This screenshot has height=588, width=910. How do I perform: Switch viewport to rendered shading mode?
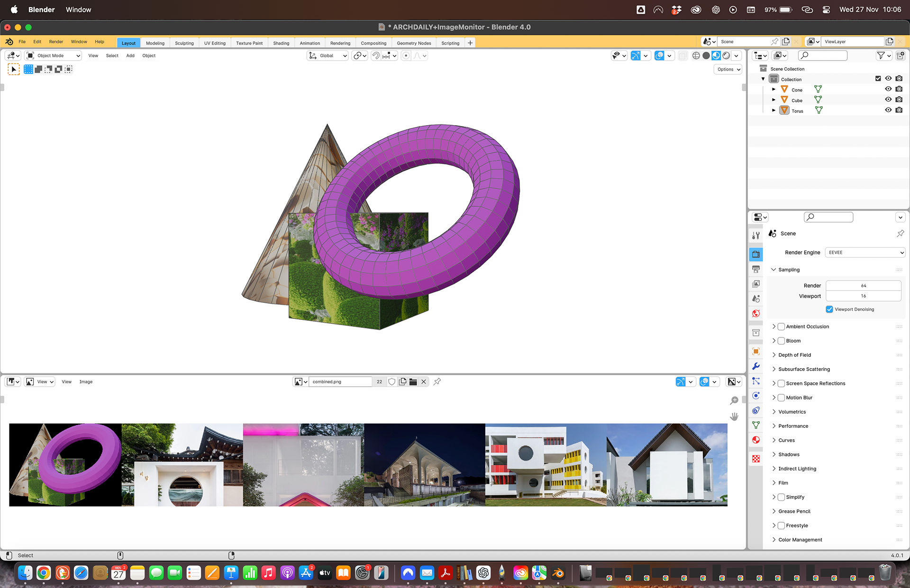tap(726, 56)
